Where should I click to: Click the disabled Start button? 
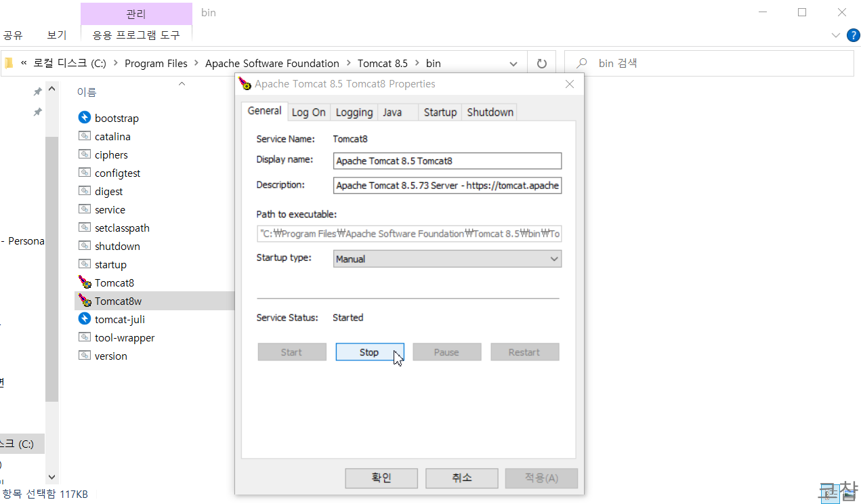(x=292, y=352)
